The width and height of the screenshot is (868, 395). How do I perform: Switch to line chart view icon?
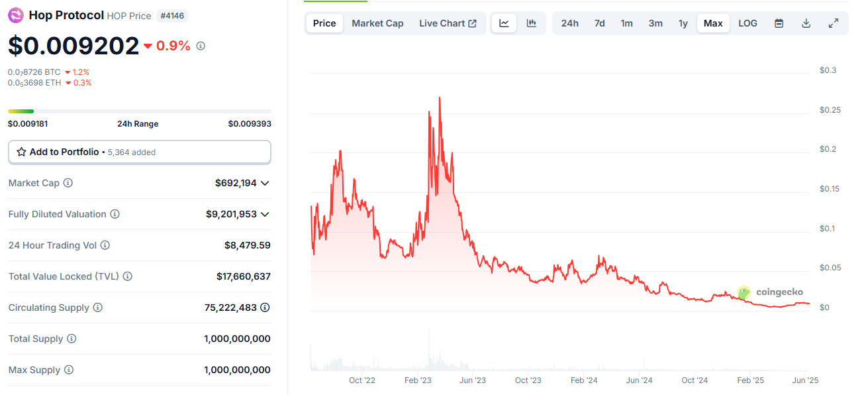505,23
